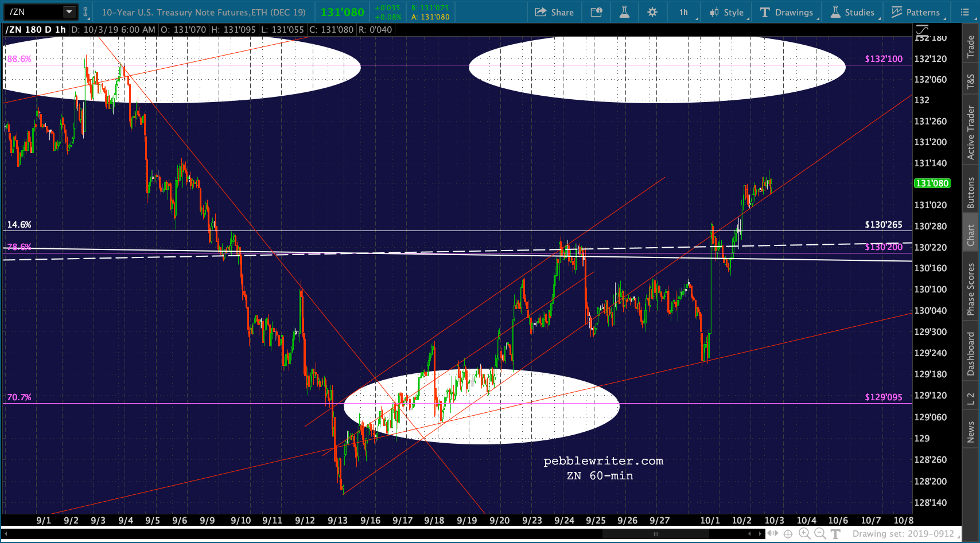The width and height of the screenshot is (980, 543).
Task: Click the 129 price axis value
Action: [x=921, y=439]
